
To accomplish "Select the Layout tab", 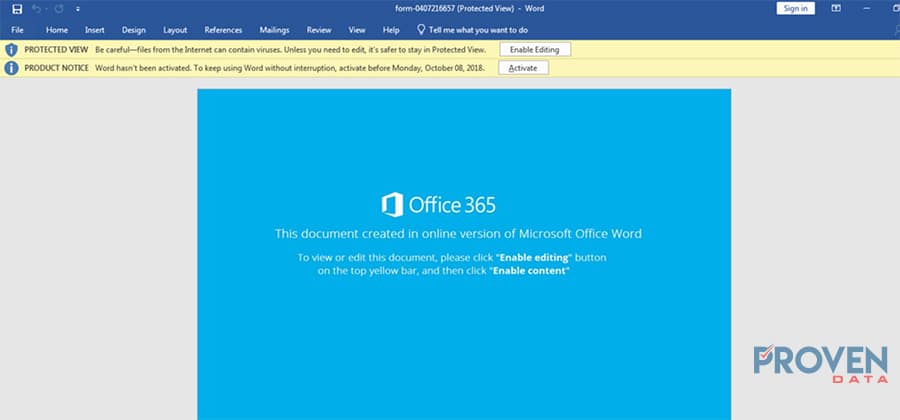I will click(175, 30).
